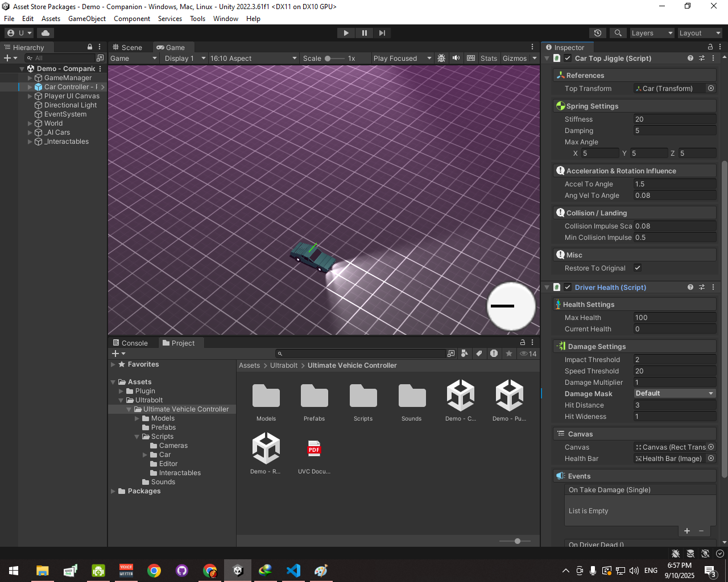Search by type in Project panel

465,354
